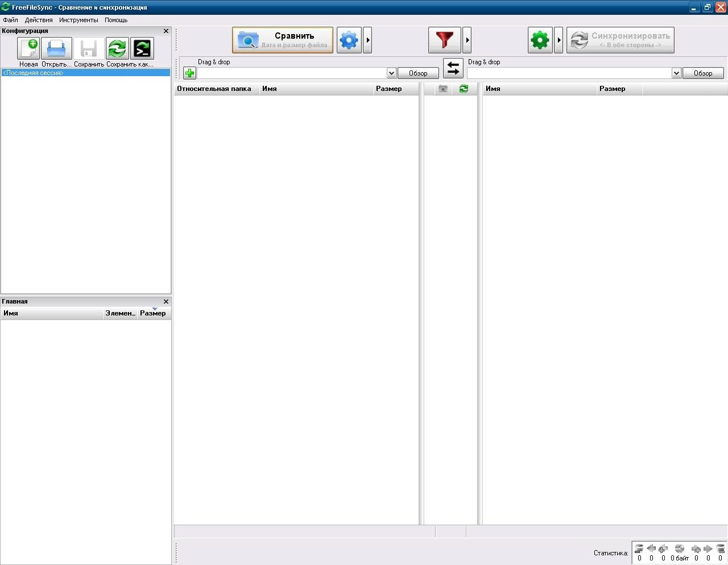728x565 pixels.
Task: Sort Главная panel by Размер column
Action: (x=154, y=313)
